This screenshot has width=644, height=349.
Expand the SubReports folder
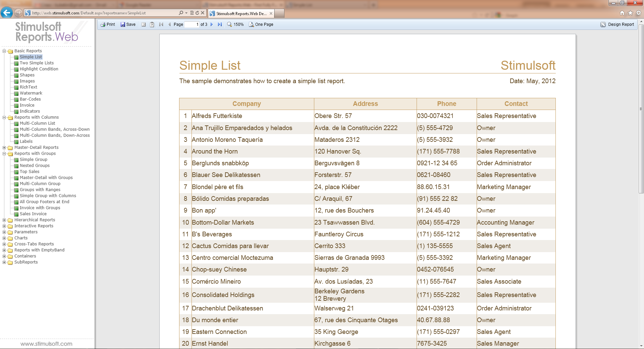tap(4, 263)
